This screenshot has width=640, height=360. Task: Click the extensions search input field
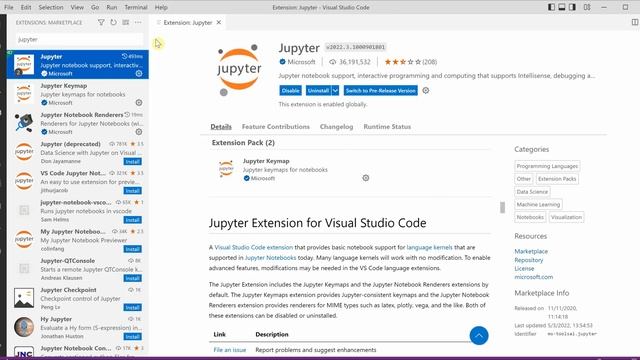[80, 40]
